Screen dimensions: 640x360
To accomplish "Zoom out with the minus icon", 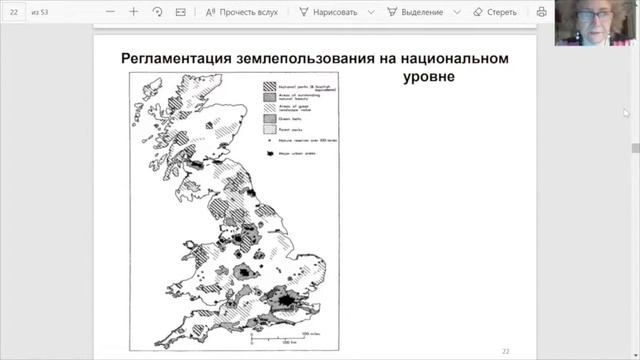I will [x=110, y=12].
